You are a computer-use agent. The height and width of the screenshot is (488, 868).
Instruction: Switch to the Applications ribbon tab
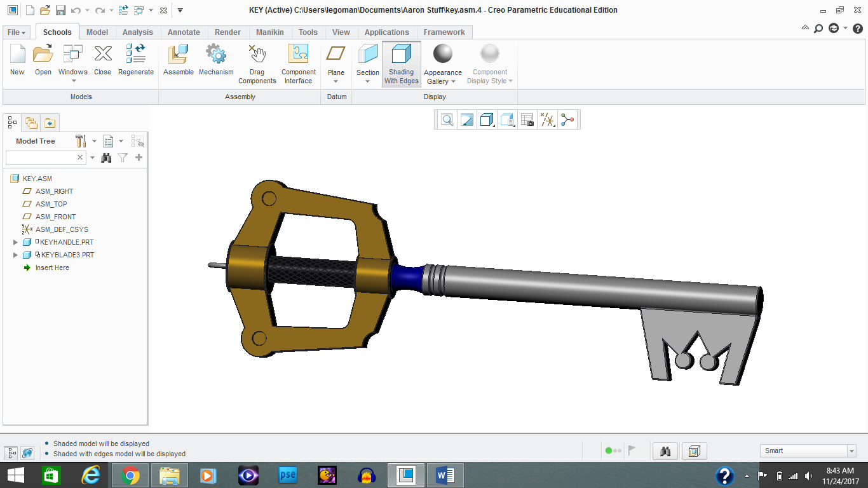click(x=387, y=32)
